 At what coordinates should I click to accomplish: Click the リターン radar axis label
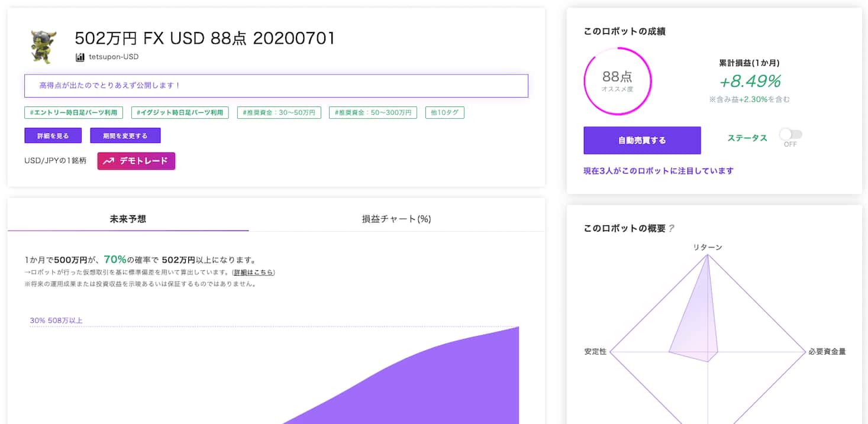coord(708,247)
